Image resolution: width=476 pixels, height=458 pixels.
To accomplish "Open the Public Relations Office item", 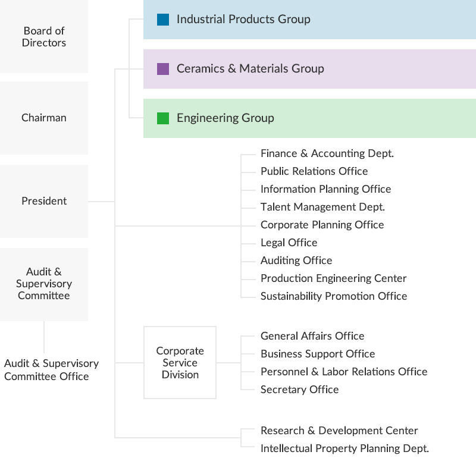I will [x=314, y=171].
